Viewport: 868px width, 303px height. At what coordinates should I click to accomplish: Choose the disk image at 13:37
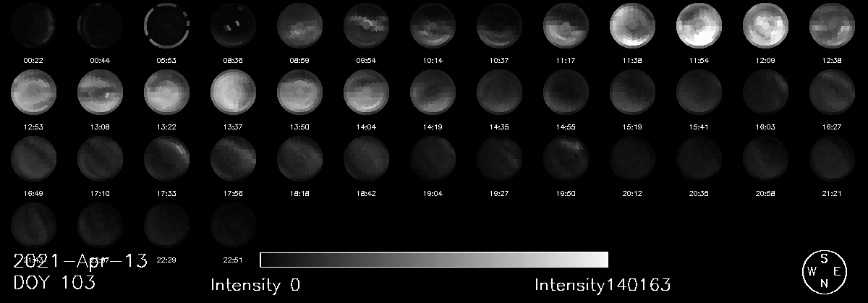[x=233, y=92]
